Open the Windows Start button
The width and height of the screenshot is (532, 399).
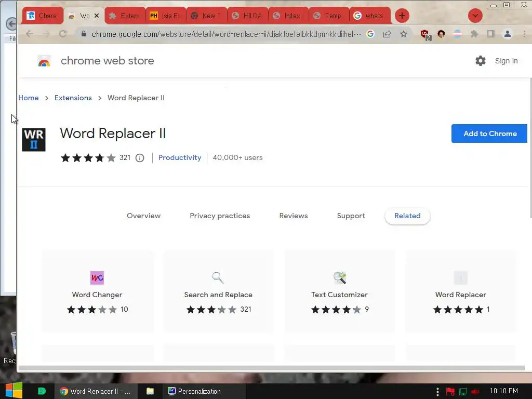tap(14, 391)
